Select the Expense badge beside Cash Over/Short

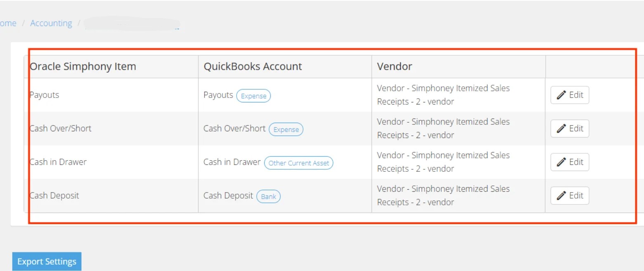(286, 129)
